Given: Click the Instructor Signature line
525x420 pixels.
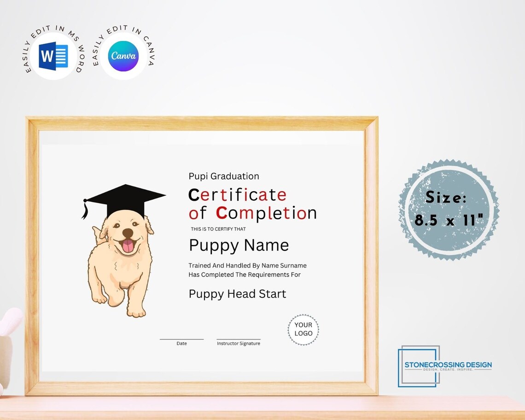Looking at the screenshot, I should 239,339.
